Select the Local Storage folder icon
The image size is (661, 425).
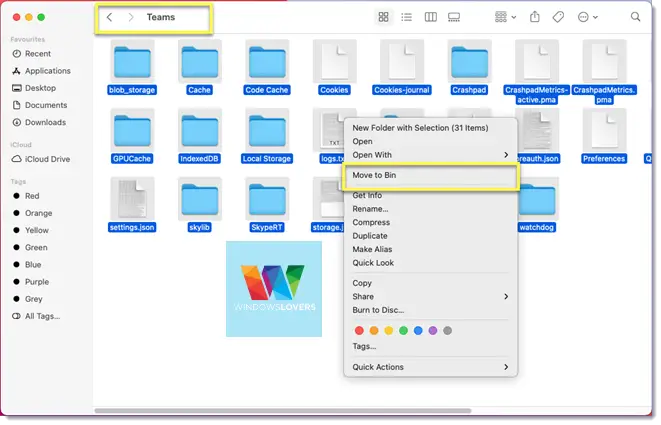267,131
